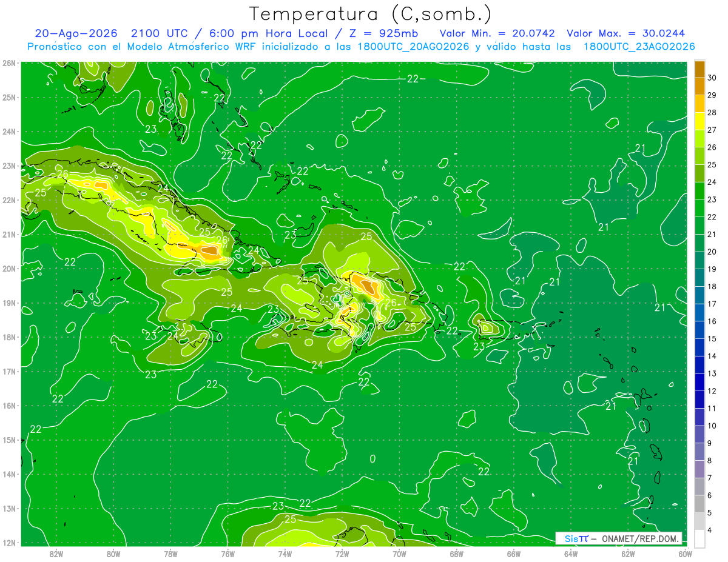Click the "72W" longitude label
Viewport: 728px width, 562px height.
tap(342, 554)
